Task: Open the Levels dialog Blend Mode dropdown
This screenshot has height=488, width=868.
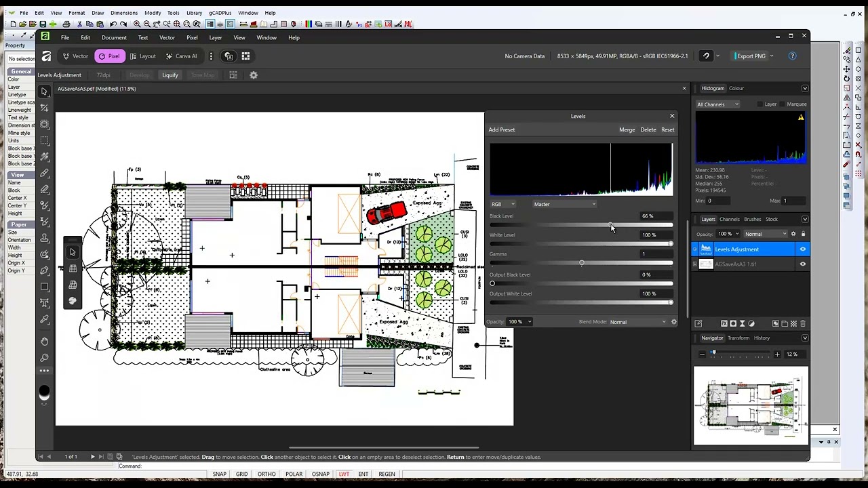Action: tap(637, 322)
